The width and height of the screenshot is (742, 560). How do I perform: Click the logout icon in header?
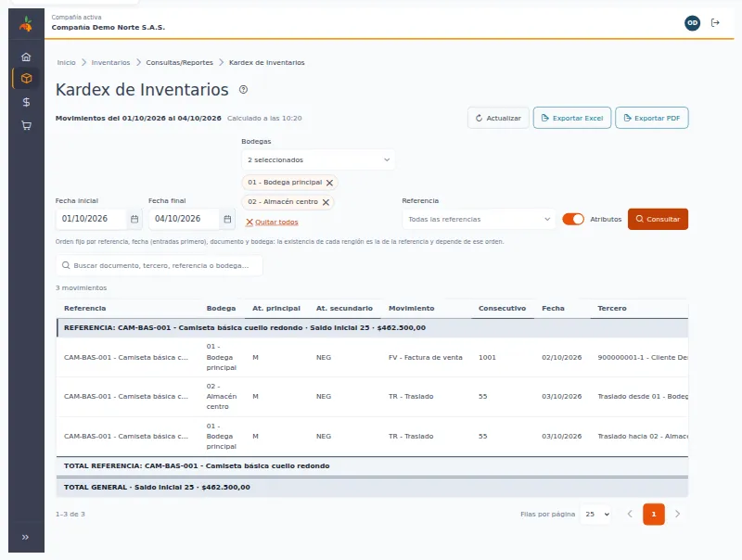(x=715, y=22)
